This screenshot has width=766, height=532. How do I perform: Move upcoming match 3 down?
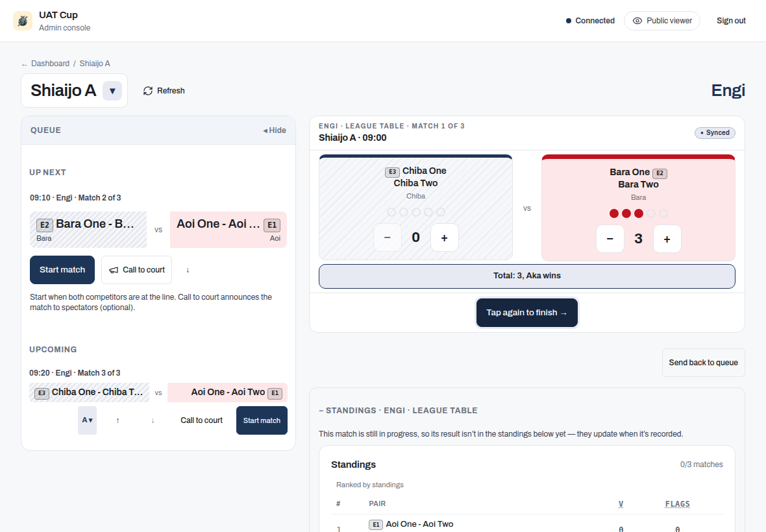(x=153, y=420)
